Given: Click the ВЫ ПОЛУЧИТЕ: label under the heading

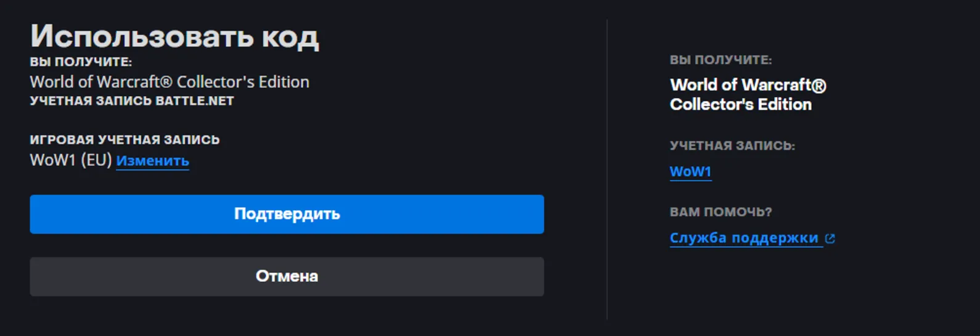Looking at the screenshot, I should click(x=81, y=62).
